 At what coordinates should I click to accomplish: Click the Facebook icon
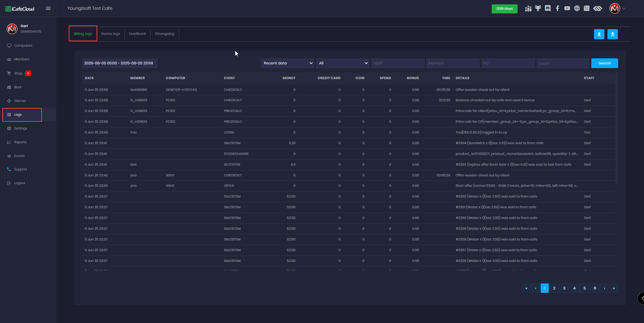coord(558,8)
